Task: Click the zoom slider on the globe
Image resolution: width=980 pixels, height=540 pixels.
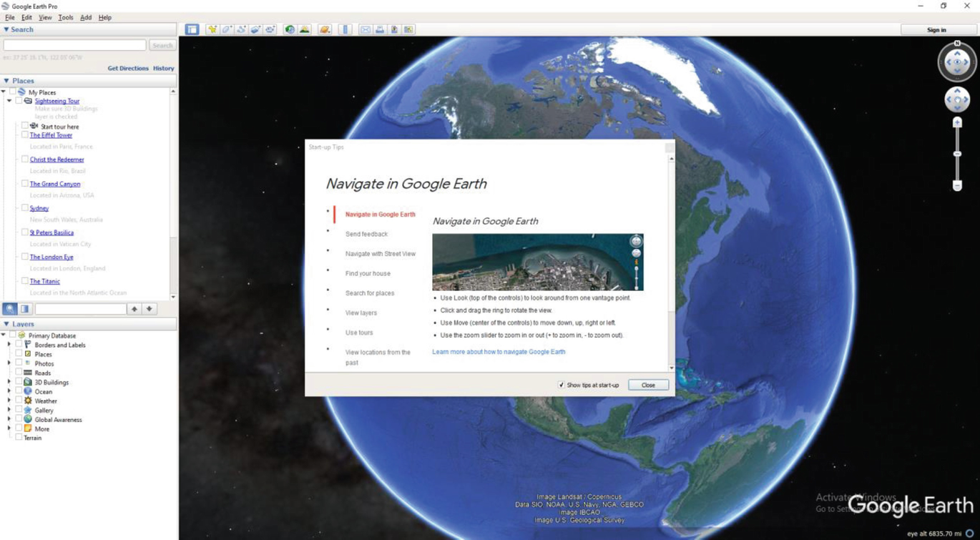Action: click(957, 154)
